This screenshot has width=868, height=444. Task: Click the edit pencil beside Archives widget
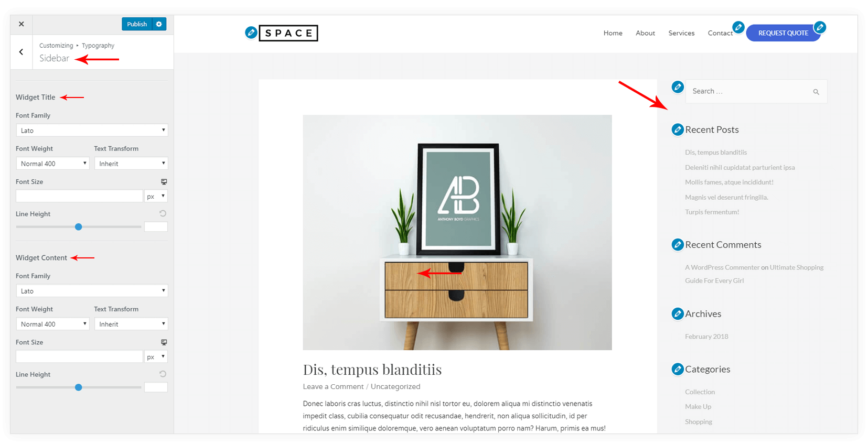point(678,313)
